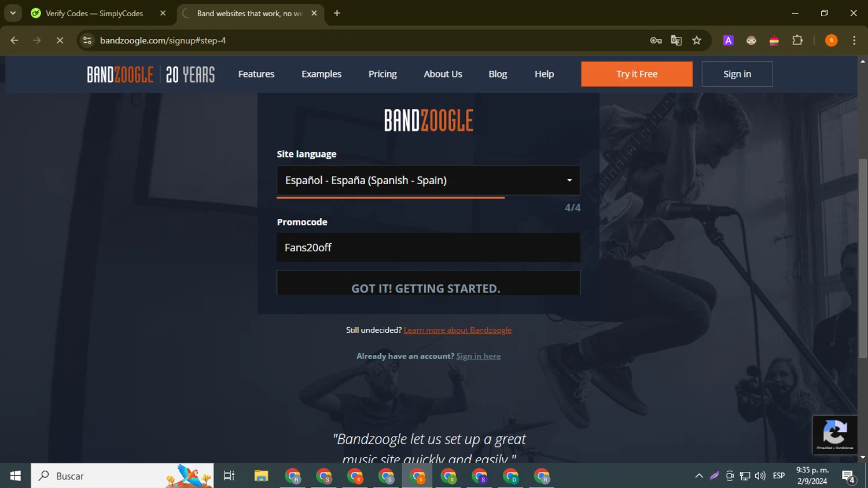Stop loading the page
The width and height of the screenshot is (868, 488).
click(60, 41)
